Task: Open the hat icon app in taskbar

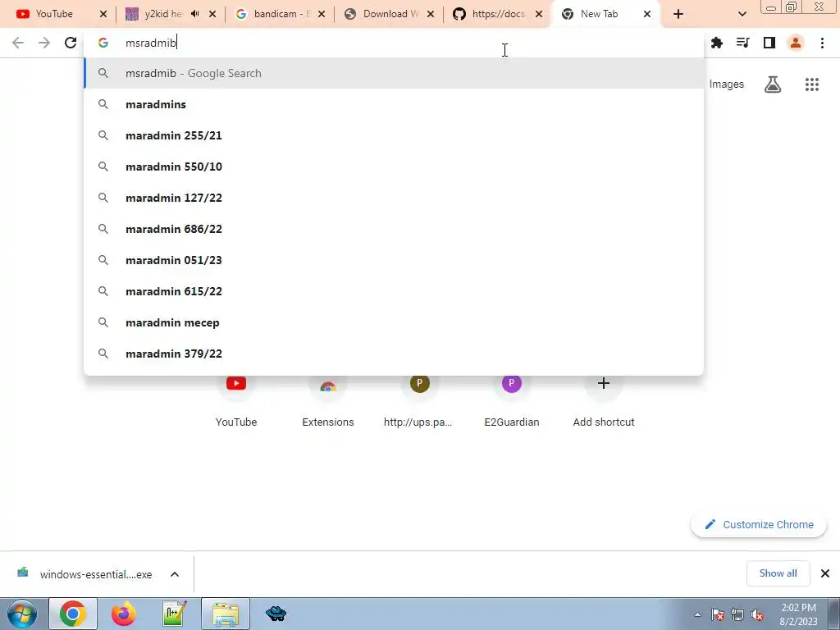Action: click(276, 614)
